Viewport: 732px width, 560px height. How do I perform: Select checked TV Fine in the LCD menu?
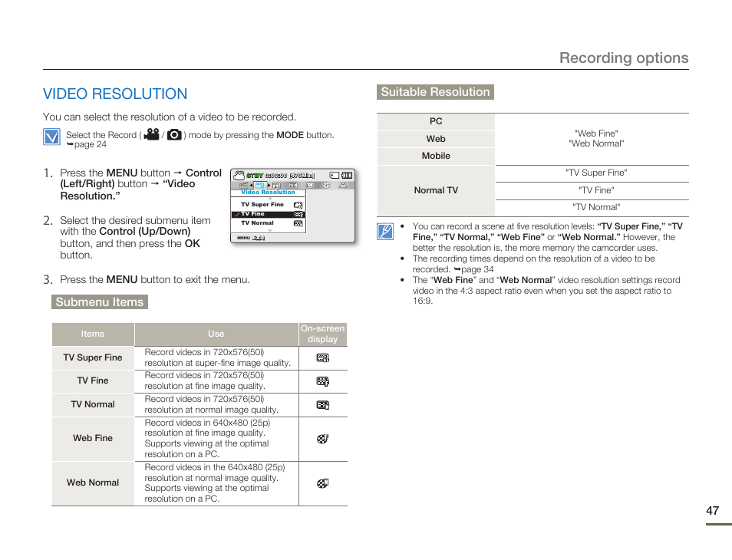[x=269, y=214]
